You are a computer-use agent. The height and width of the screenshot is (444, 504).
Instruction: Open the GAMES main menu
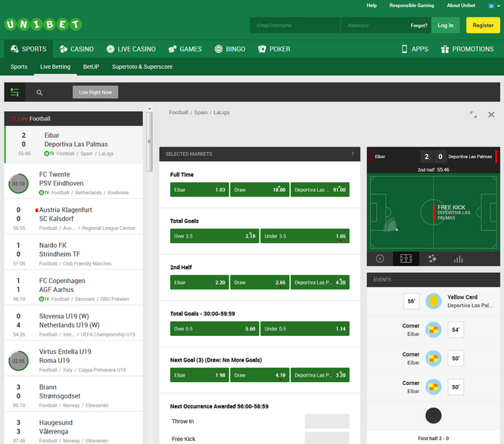tap(185, 49)
